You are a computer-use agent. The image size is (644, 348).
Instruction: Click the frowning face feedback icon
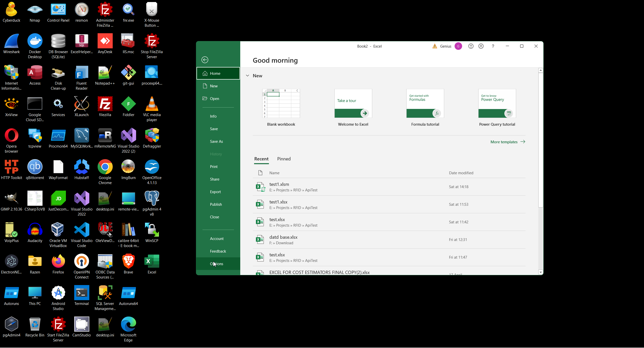click(x=481, y=46)
